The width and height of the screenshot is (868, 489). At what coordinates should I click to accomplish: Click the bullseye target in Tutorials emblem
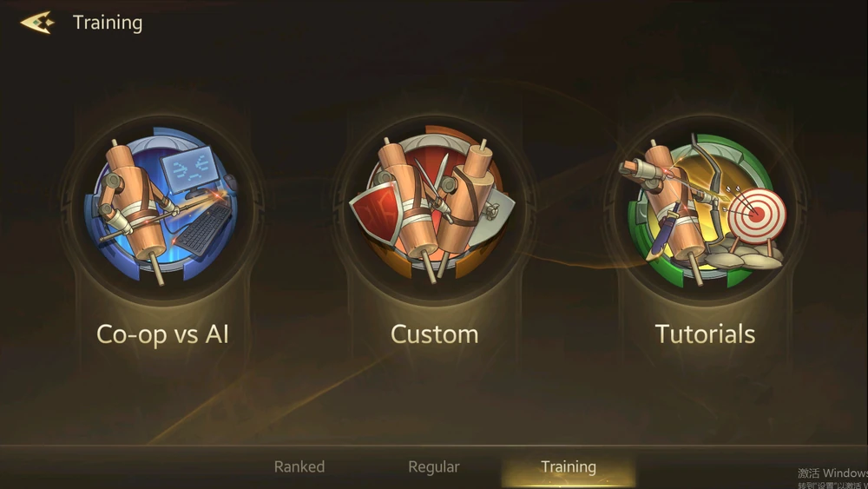click(756, 215)
